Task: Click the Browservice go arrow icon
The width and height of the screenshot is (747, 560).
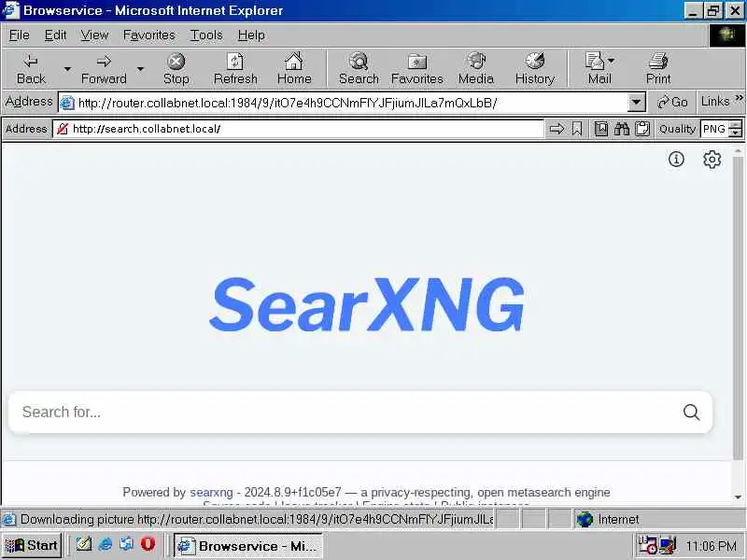Action: pyautogui.click(x=557, y=129)
